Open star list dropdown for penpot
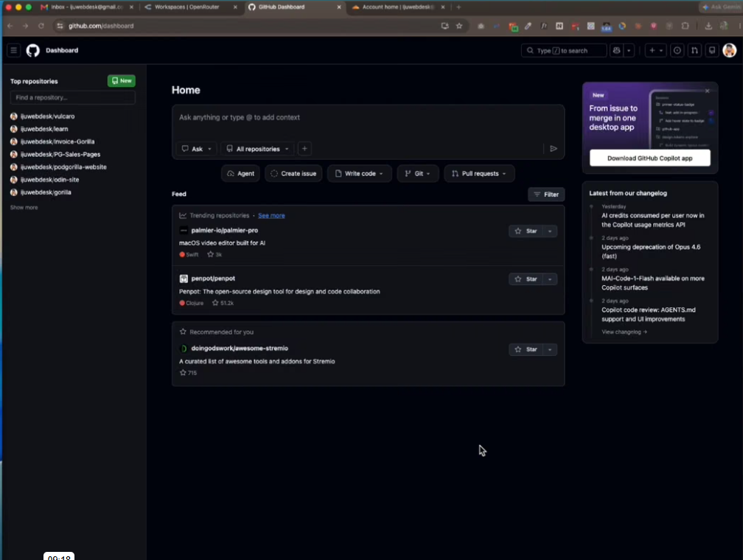 click(550, 279)
